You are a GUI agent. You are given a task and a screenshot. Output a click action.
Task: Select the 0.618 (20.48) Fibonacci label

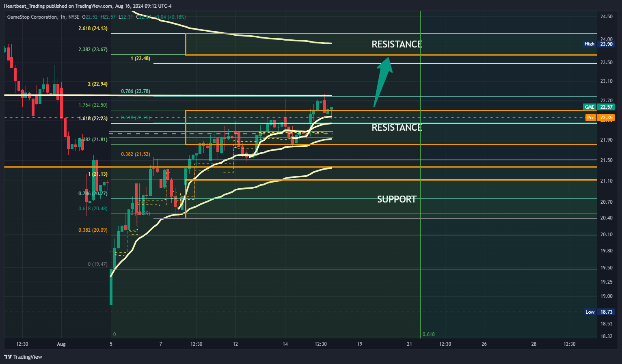(x=93, y=209)
